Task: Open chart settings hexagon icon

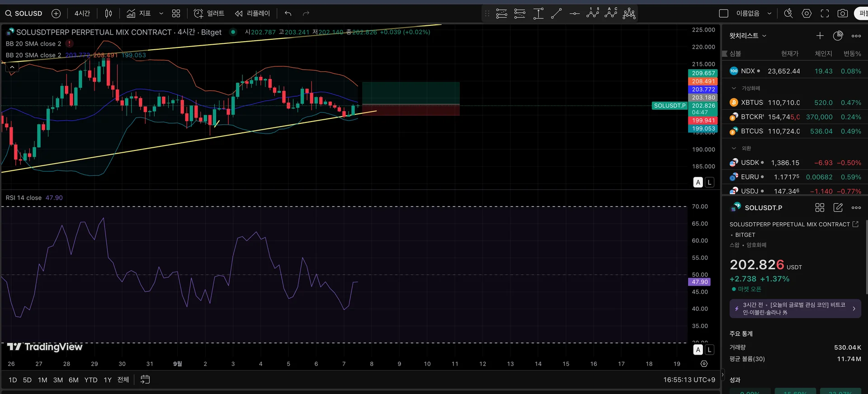Action: tap(807, 14)
